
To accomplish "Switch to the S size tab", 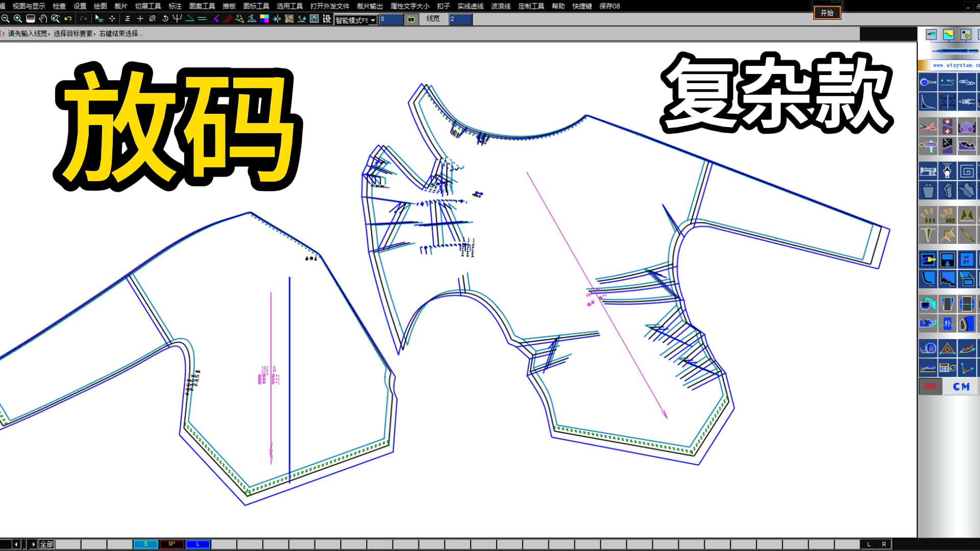I will tap(145, 544).
